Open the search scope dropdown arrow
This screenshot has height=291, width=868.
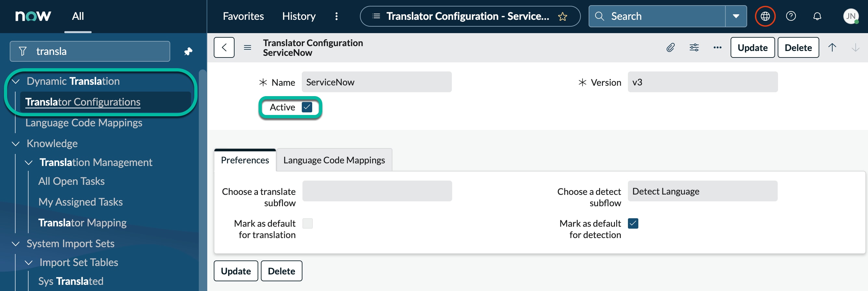[736, 16]
